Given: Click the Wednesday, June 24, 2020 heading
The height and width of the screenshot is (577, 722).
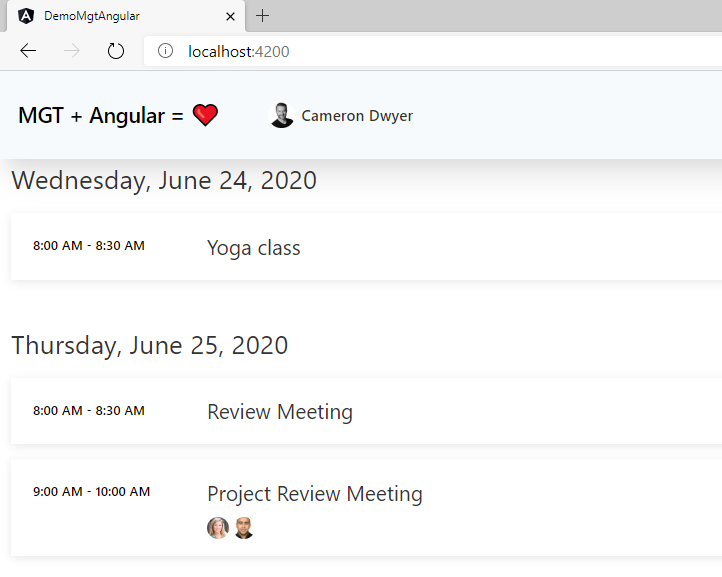Looking at the screenshot, I should pos(164,180).
